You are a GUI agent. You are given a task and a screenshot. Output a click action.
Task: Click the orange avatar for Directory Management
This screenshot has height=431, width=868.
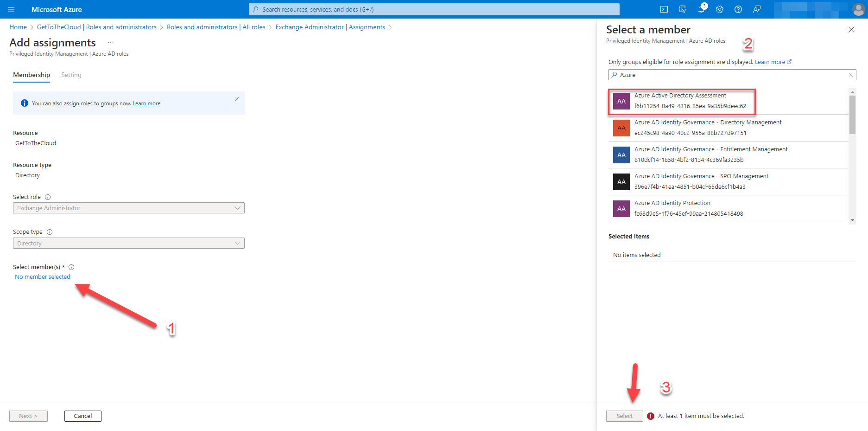point(621,128)
